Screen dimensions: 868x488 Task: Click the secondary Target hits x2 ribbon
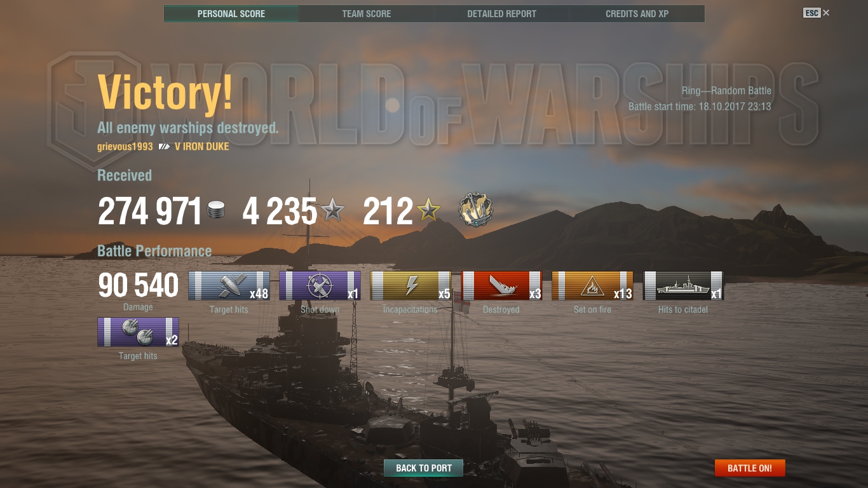(x=138, y=332)
